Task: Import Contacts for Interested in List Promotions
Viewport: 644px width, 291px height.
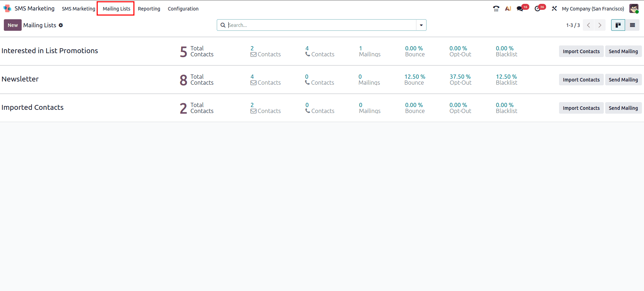Action: 581,51
